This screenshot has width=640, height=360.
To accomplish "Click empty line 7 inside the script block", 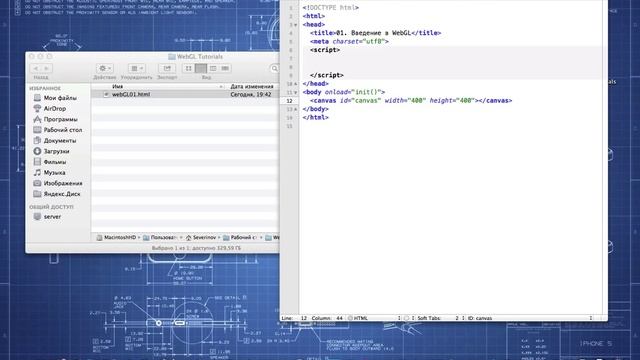I will pyautogui.click(x=451, y=58).
